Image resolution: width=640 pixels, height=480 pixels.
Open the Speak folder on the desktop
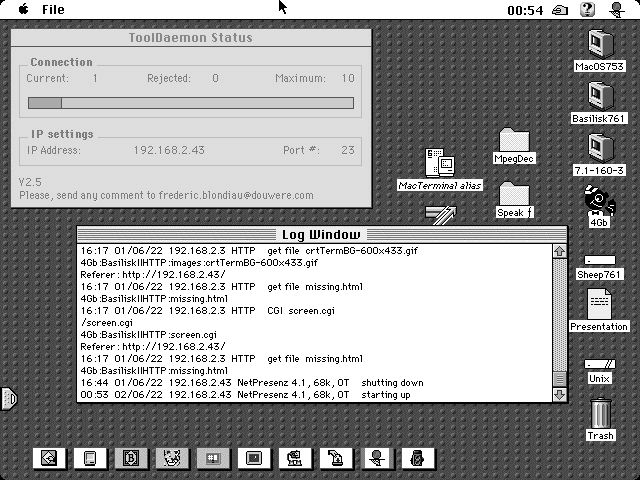[x=514, y=193]
